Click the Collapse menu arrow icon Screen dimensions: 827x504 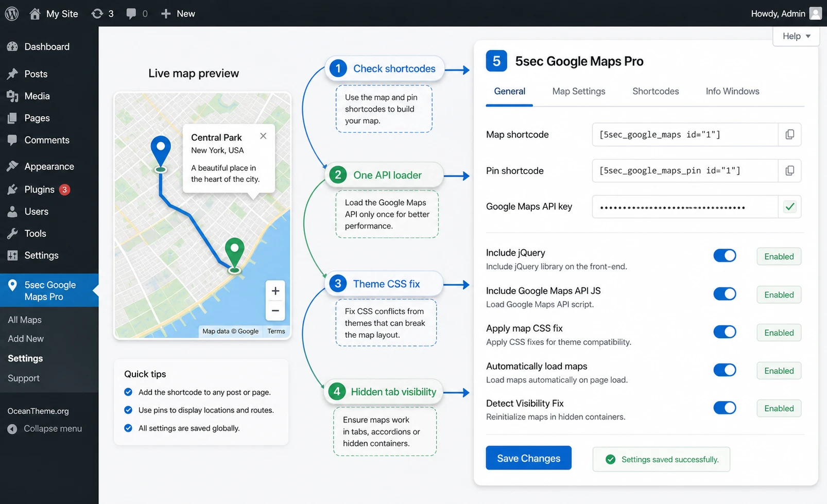(12, 429)
